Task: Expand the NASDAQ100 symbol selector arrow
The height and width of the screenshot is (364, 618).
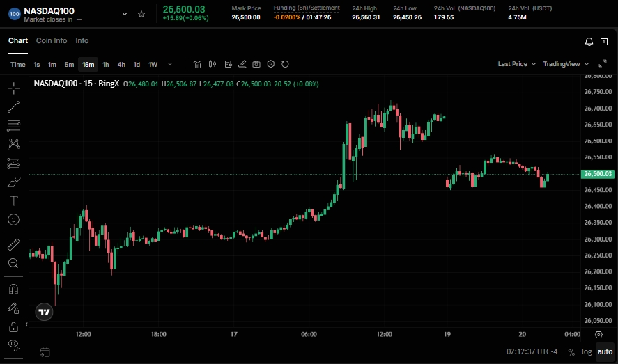Action: (x=125, y=14)
